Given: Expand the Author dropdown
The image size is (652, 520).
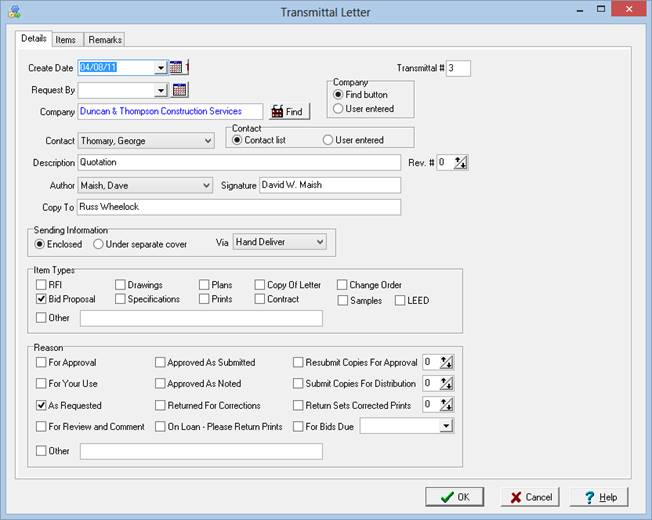Looking at the screenshot, I should pos(207,185).
